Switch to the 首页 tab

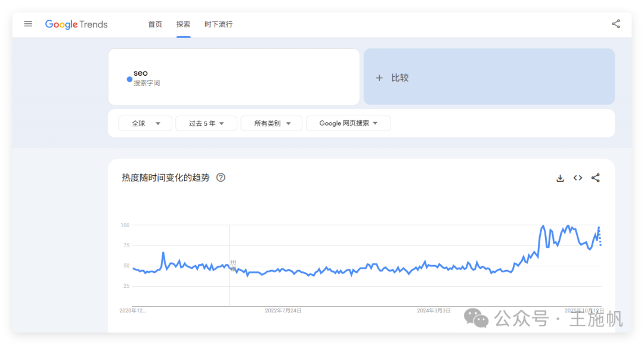tap(155, 24)
